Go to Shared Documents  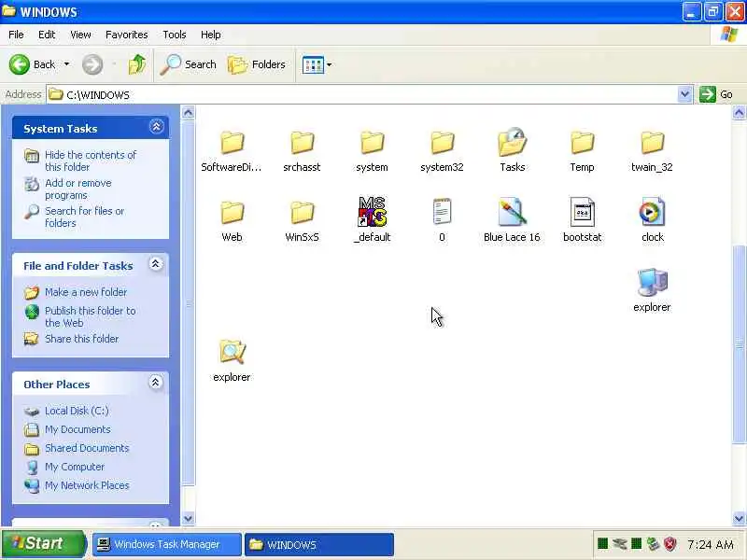(x=87, y=448)
